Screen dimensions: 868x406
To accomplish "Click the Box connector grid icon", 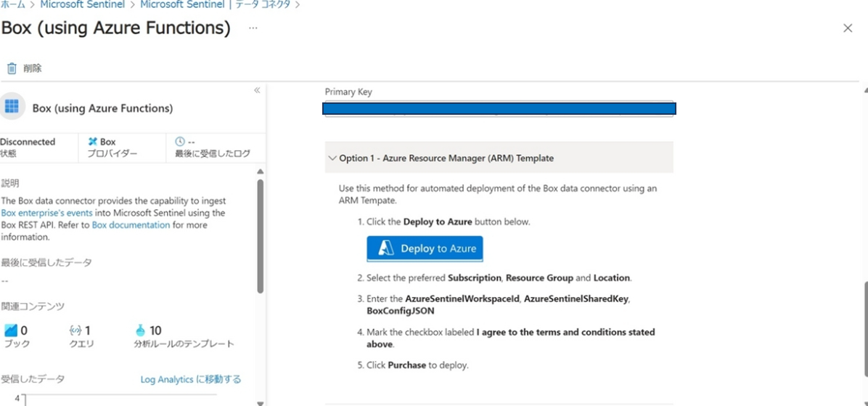I will tap(12, 107).
